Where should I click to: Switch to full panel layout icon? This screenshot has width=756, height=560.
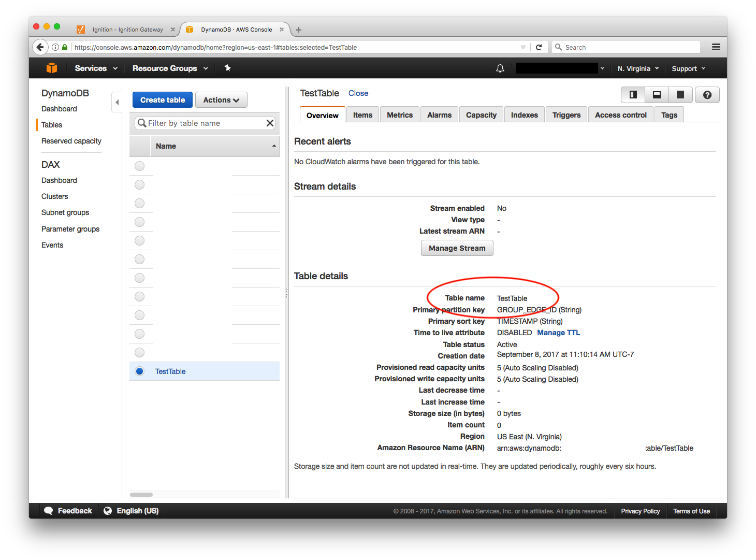(680, 95)
